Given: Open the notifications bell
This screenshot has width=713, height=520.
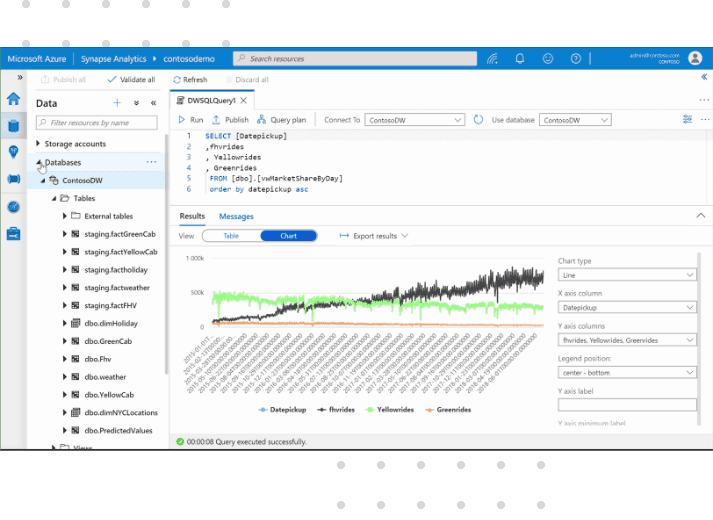Looking at the screenshot, I should pyautogui.click(x=520, y=59).
